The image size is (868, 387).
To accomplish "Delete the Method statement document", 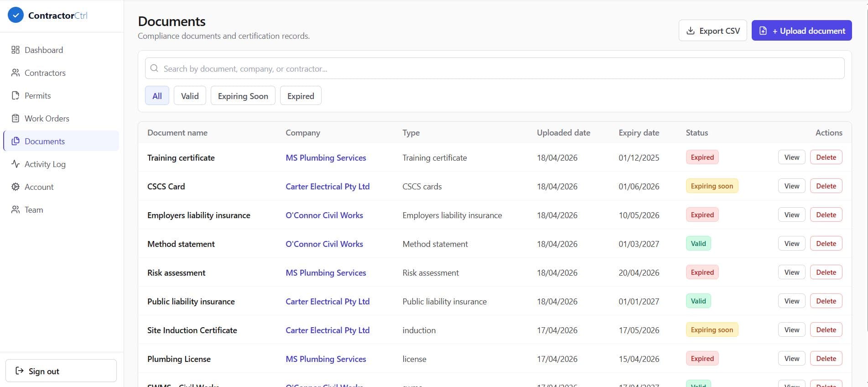I will pyautogui.click(x=826, y=243).
